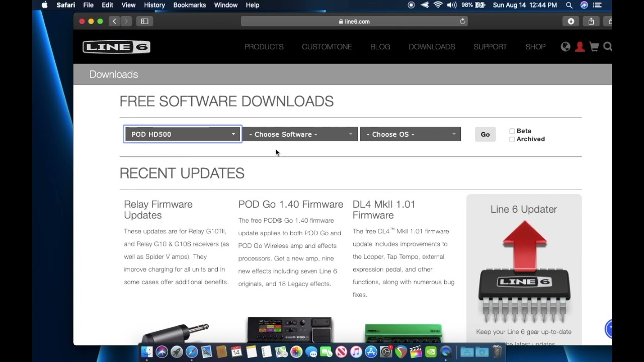Expand the Choose OS dropdown
The width and height of the screenshot is (644, 362).
(x=411, y=134)
